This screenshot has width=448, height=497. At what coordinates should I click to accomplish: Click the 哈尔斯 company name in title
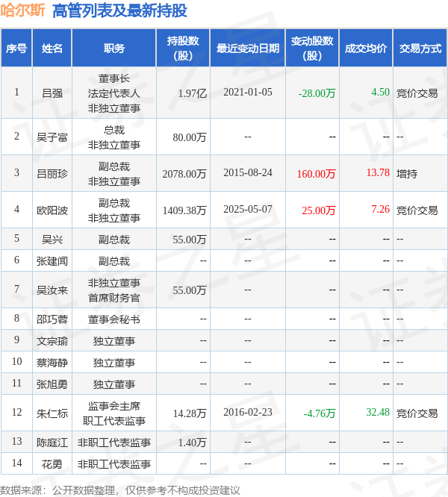coord(22,10)
